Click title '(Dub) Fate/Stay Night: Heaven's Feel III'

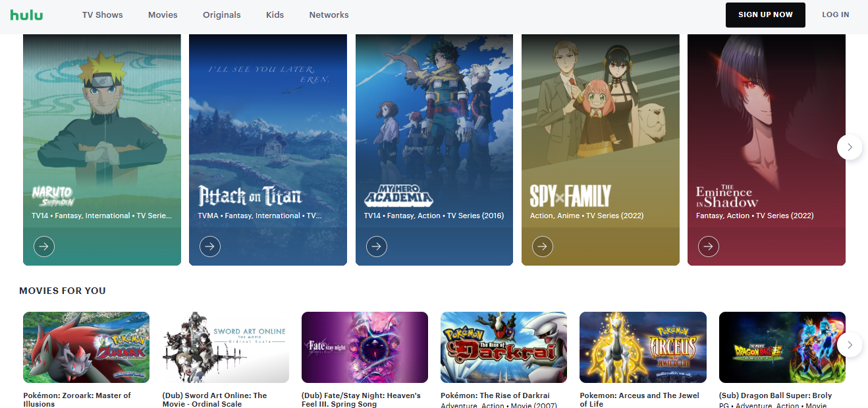coord(361,399)
